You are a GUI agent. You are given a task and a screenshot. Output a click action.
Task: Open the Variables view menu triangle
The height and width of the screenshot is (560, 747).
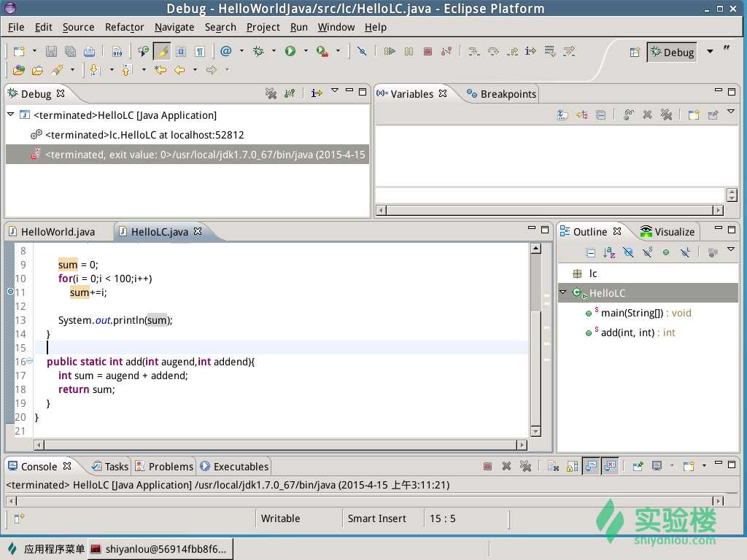pos(731,112)
